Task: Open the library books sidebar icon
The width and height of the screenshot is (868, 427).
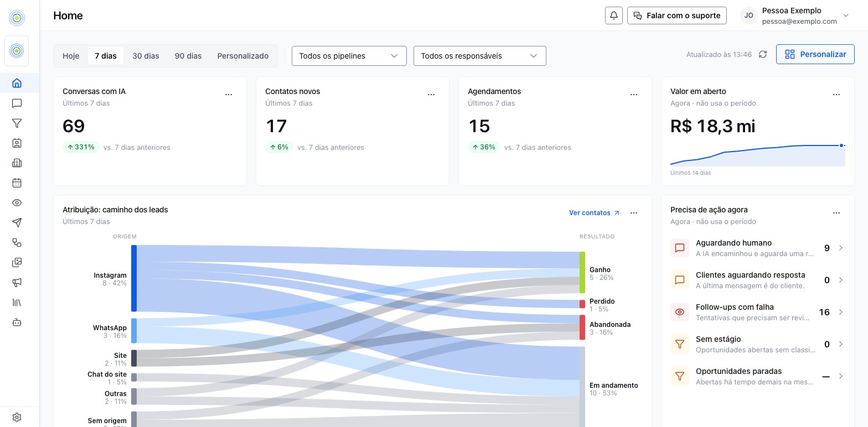Action: click(x=17, y=302)
